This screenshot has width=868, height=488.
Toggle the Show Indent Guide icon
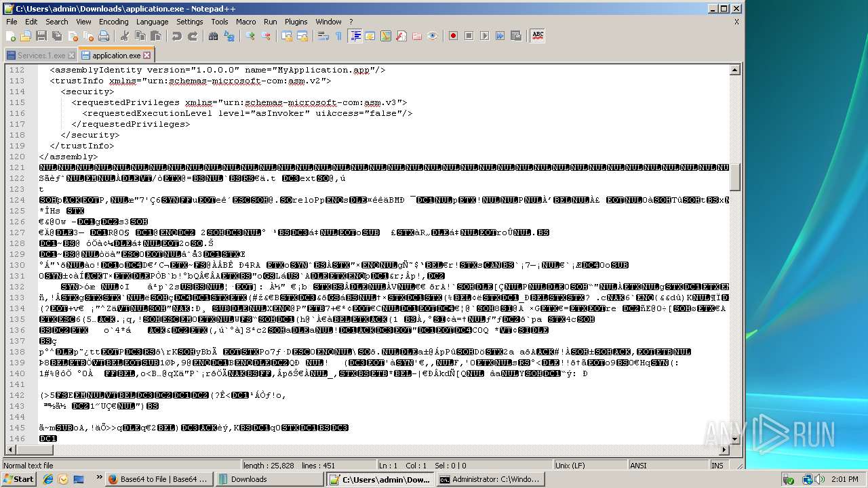point(355,36)
